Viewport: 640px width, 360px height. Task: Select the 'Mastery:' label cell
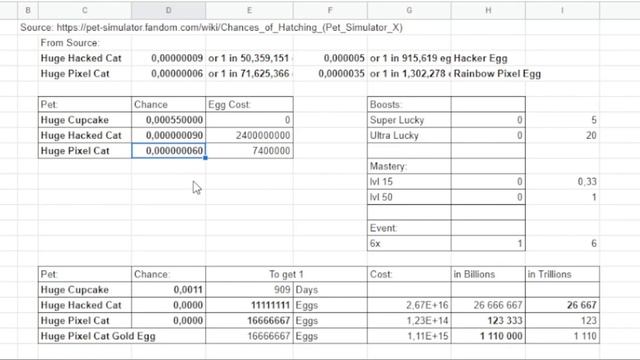click(409, 166)
